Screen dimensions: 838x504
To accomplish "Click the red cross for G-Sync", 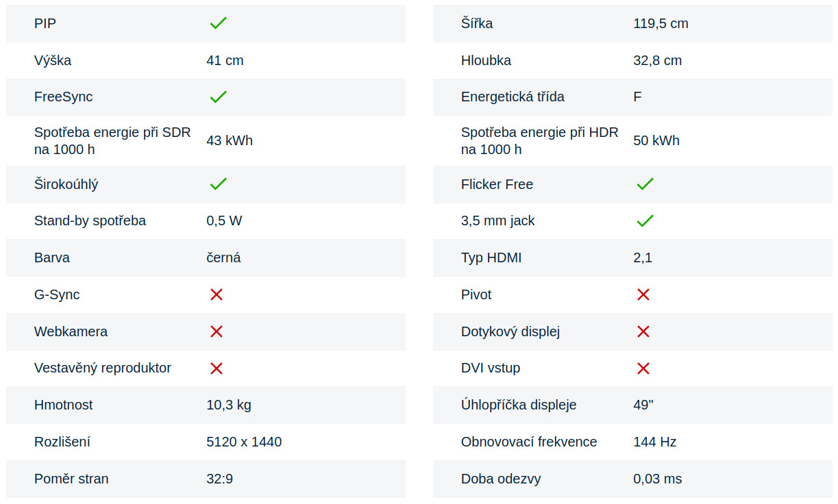I will [x=217, y=294].
